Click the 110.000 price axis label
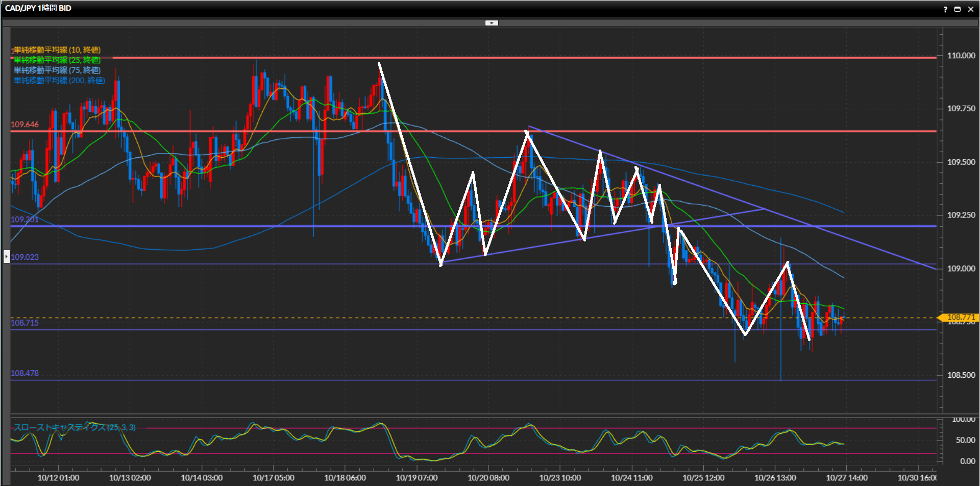This screenshot has height=486, width=980. tap(961, 56)
